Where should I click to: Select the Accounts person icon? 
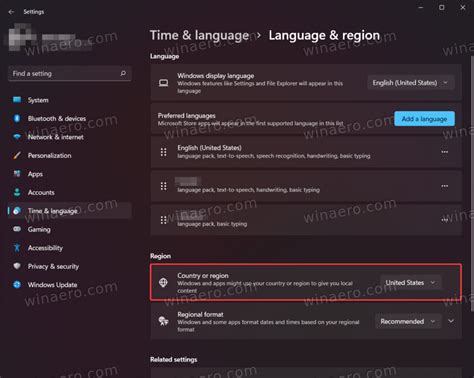[x=17, y=192]
